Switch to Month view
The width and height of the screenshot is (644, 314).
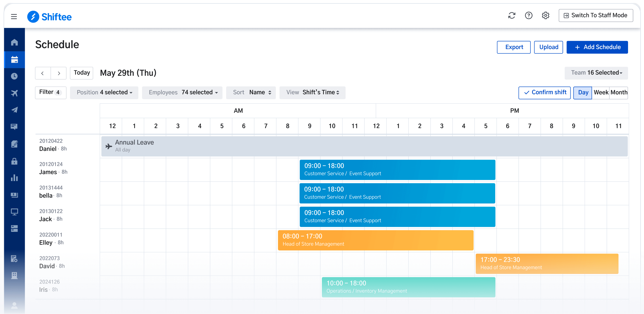618,93
